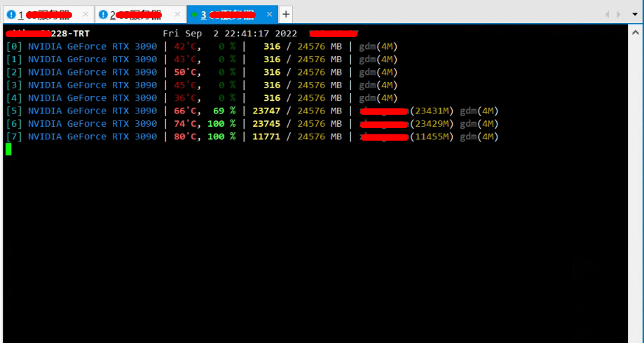Click the 24576 total memory of GPU 4
The image size is (644, 343).
(x=312, y=98)
